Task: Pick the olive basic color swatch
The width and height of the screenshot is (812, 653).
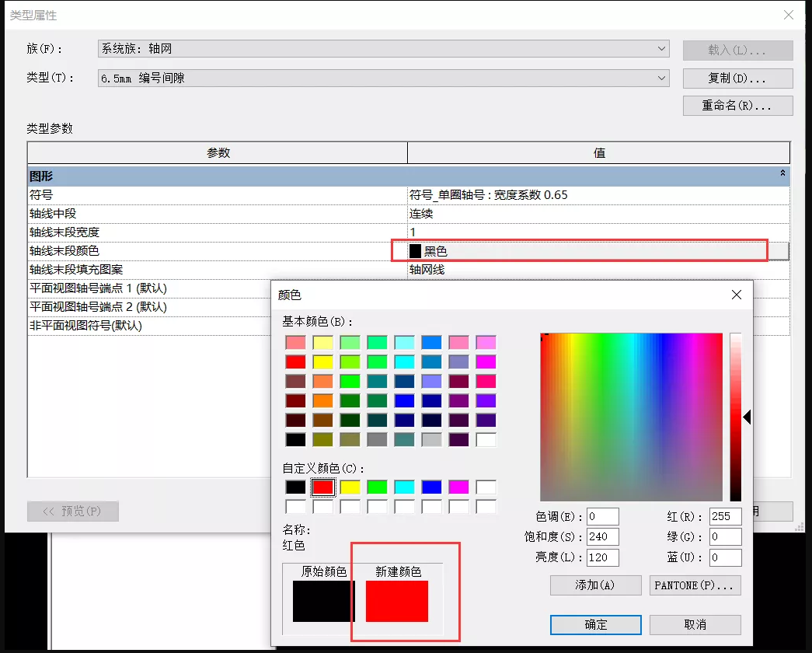Action: (322, 439)
